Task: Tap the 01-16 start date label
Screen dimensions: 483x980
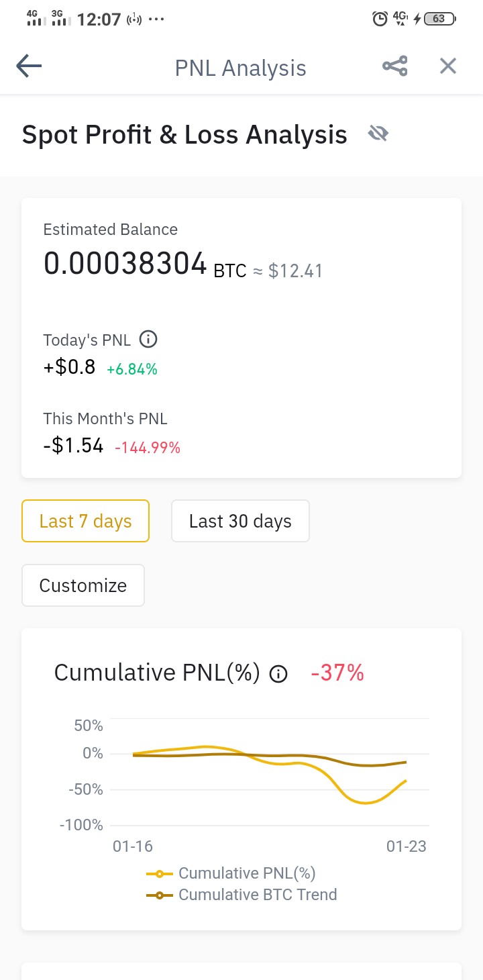Action: [133, 846]
